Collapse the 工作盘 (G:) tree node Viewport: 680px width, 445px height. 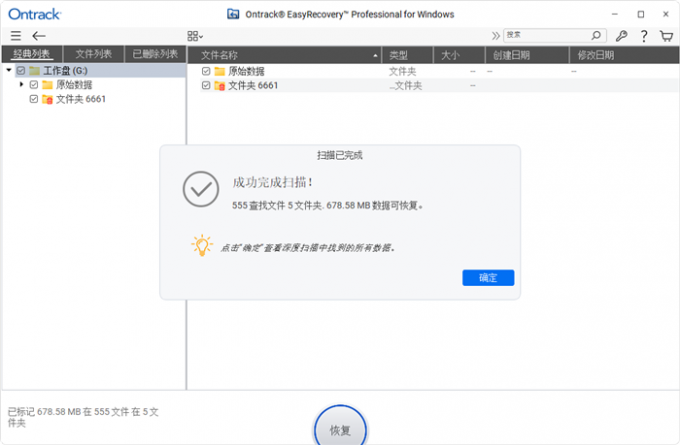(x=9, y=70)
